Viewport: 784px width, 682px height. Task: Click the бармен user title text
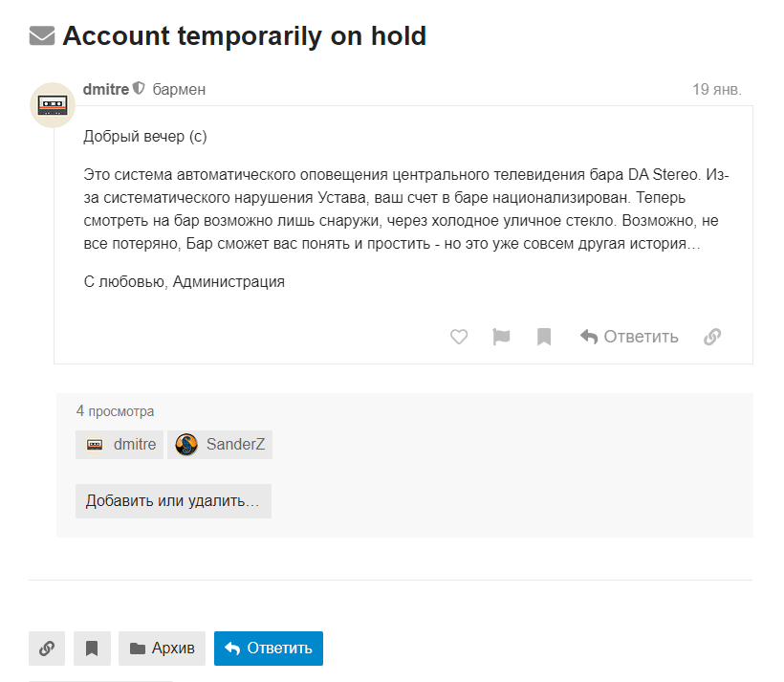(x=179, y=89)
